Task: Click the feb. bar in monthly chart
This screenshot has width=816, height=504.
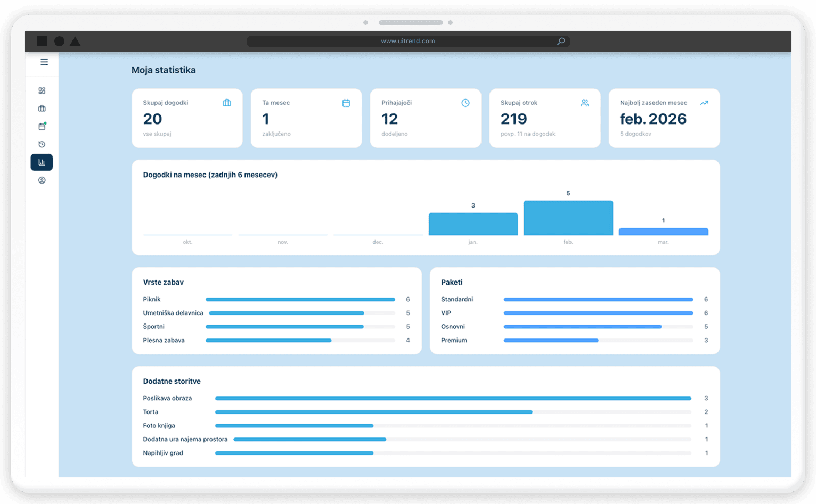Action: 568,218
